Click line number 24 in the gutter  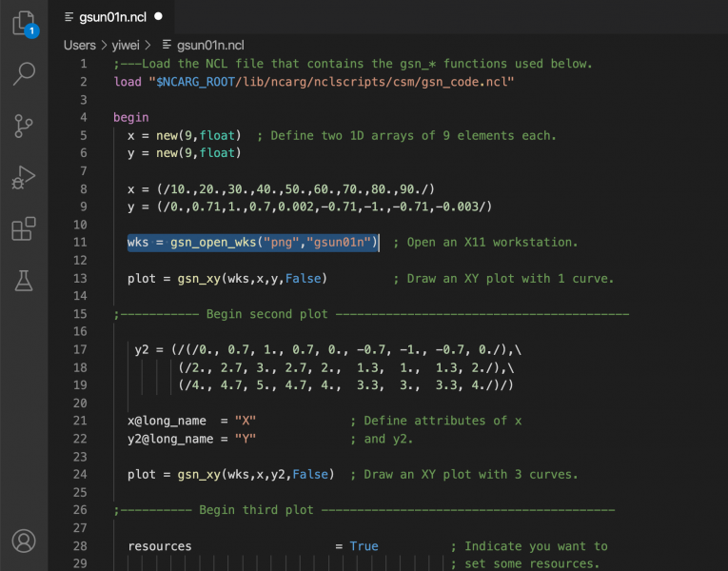pyautogui.click(x=82, y=474)
